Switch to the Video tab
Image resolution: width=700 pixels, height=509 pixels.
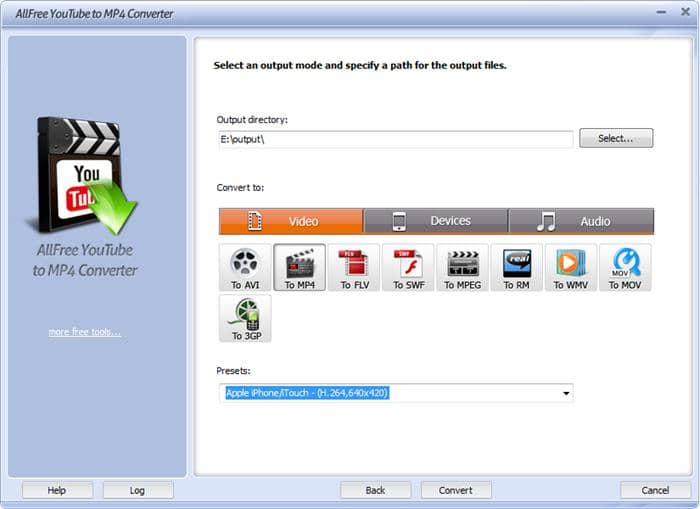click(x=291, y=221)
